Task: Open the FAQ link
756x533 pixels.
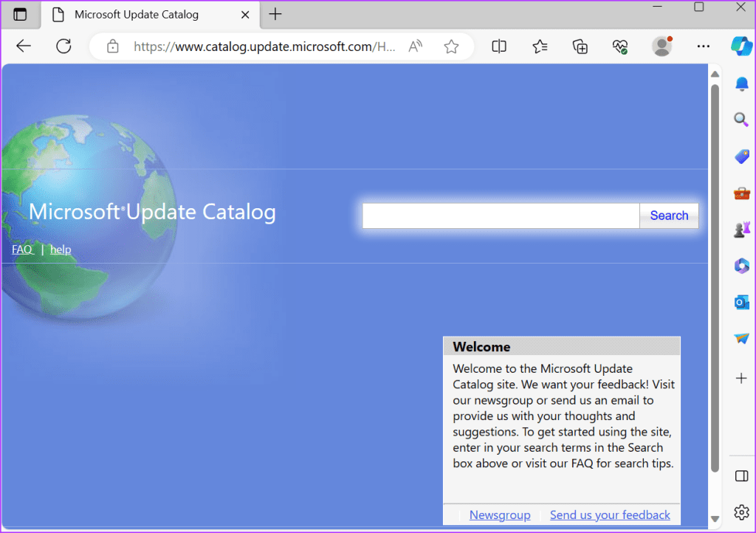Action: coord(21,249)
